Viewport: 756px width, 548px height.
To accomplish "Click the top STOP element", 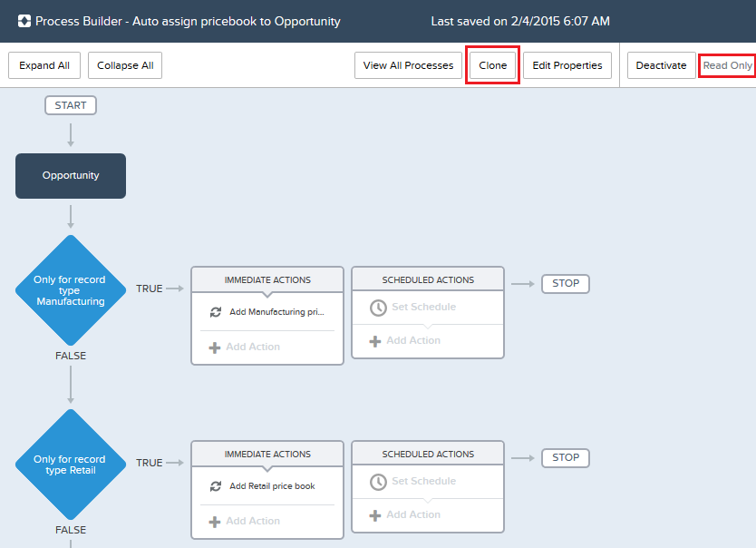I will click(565, 283).
